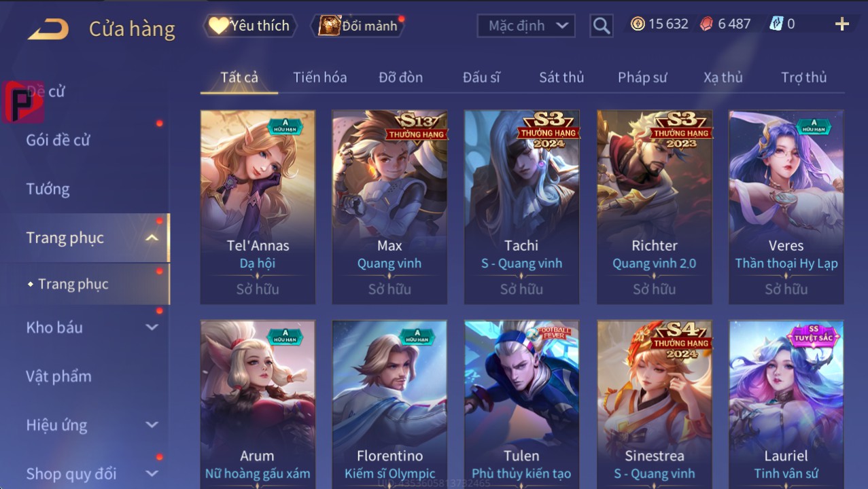Open Tướng in the sidebar
The width and height of the screenshot is (868, 489).
[x=48, y=189]
